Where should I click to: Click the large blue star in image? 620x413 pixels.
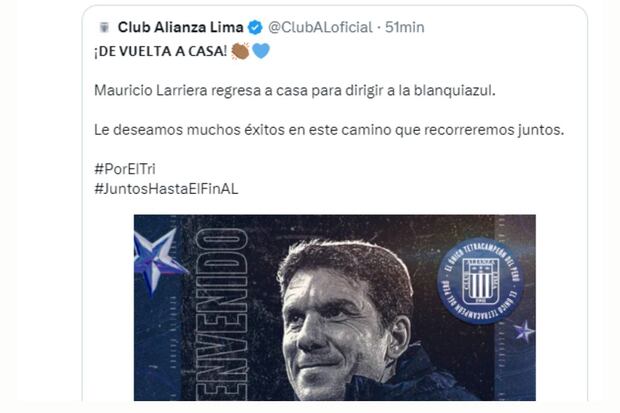pos(157,260)
